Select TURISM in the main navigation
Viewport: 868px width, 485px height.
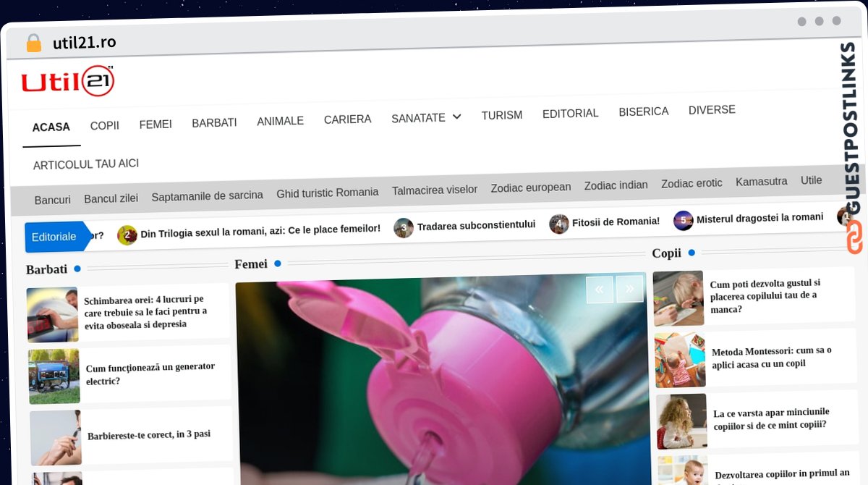[x=502, y=115]
